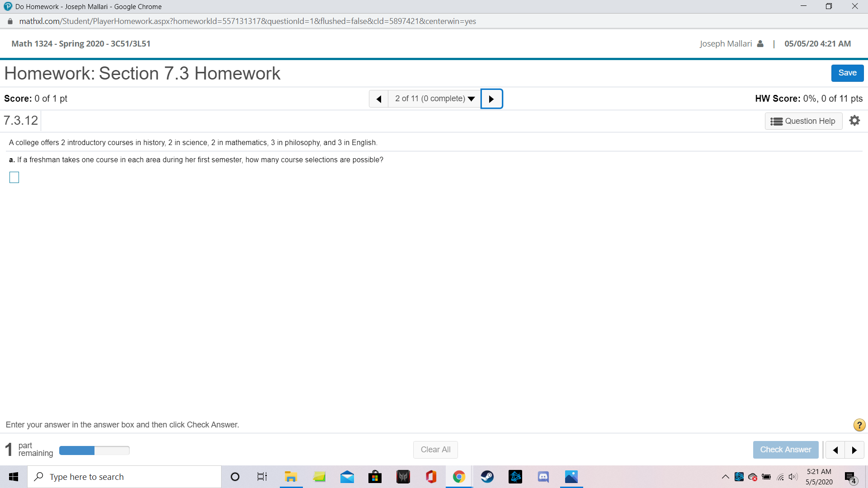Click the Joseph Mallari profile icon
Image resolution: width=868 pixels, height=488 pixels.
click(x=760, y=43)
